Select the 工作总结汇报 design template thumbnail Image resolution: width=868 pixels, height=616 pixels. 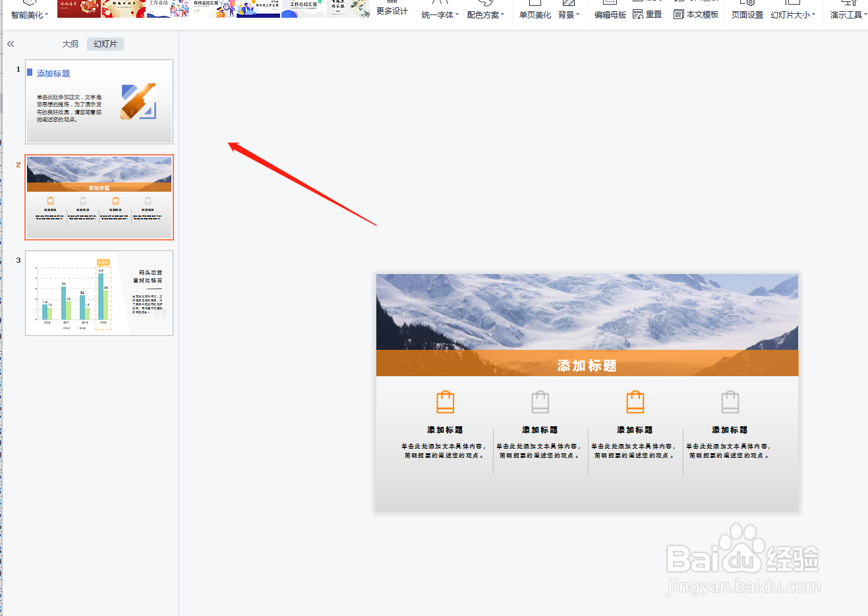click(303, 8)
